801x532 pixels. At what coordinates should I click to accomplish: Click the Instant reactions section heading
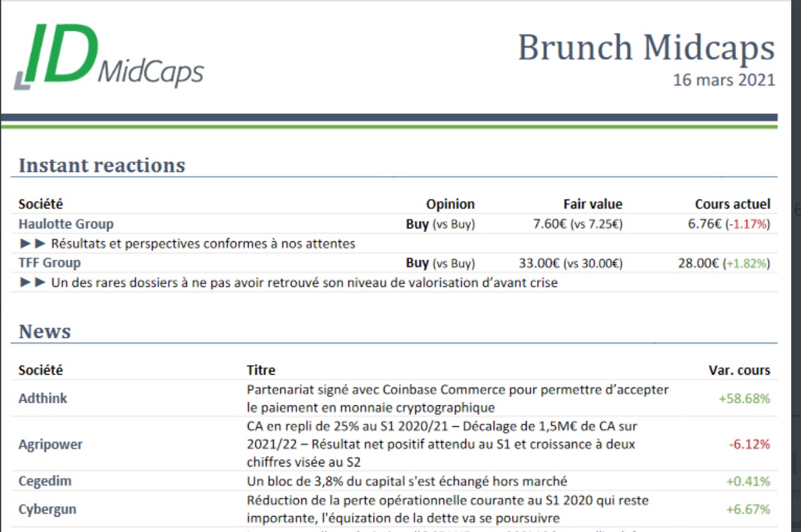pos(102,165)
